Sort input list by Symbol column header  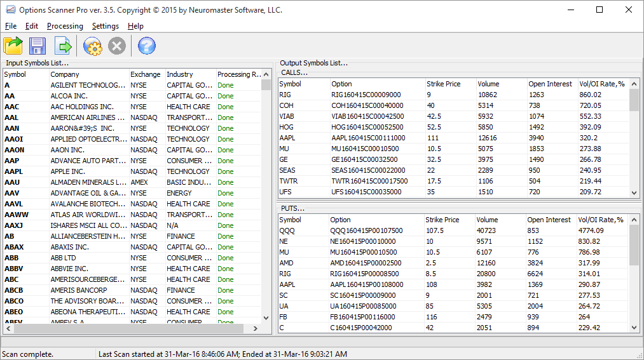point(26,74)
